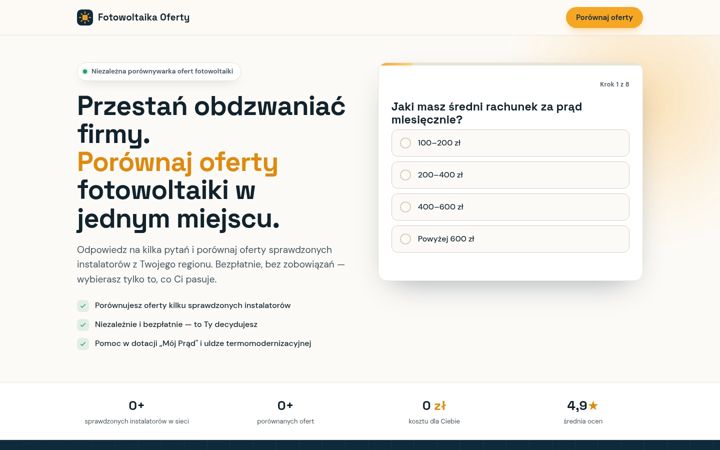Click the text Porównujesz oferty kilku sprawdzonych instalatorów
This screenshot has height=450, width=720.
pos(192,305)
